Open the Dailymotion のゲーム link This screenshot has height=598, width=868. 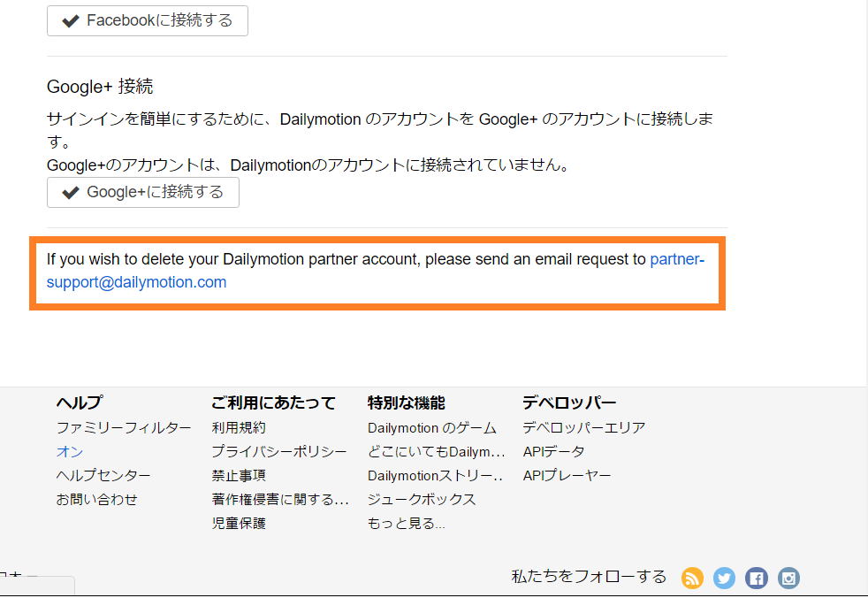[x=431, y=428]
